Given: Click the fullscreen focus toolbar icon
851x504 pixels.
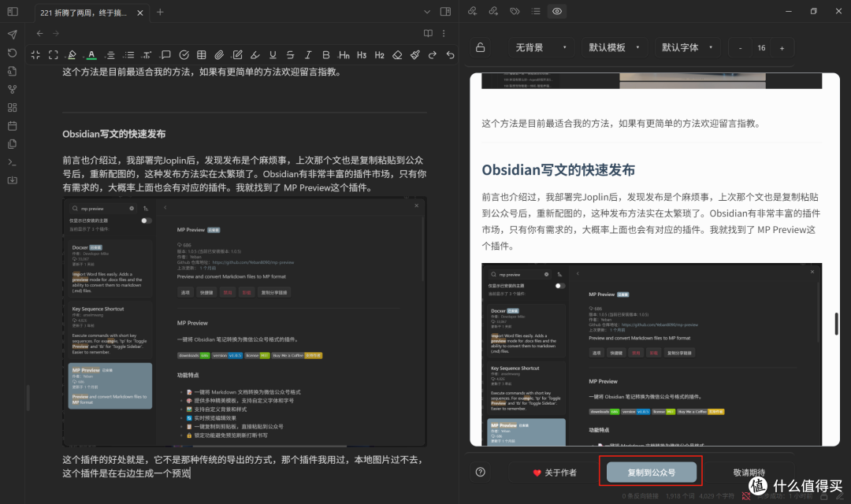Looking at the screenshot, I should click(x=54, y=55).
